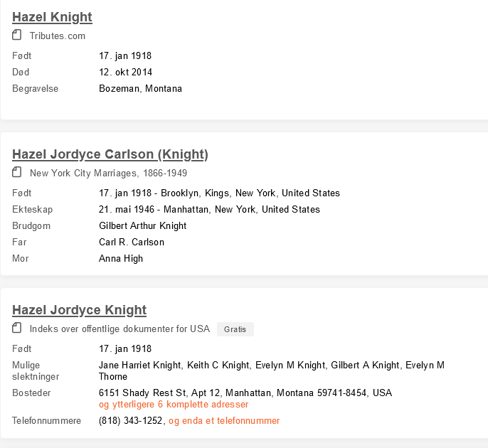Image resolution: width=488 pixels, height=448 pixels.
Task: Click the document icon beside Tributes.com
Action: pos(17,35)
